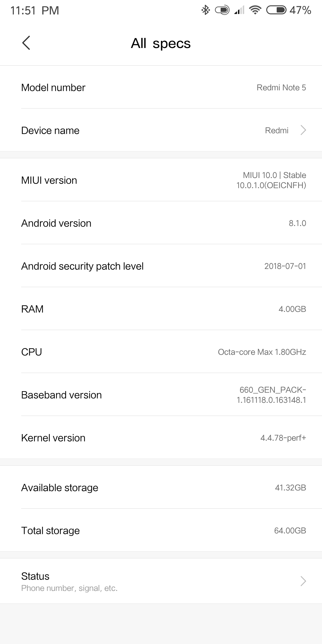Tap the back arrow icon
The image size is (322, 644).
tap(26, 43)
